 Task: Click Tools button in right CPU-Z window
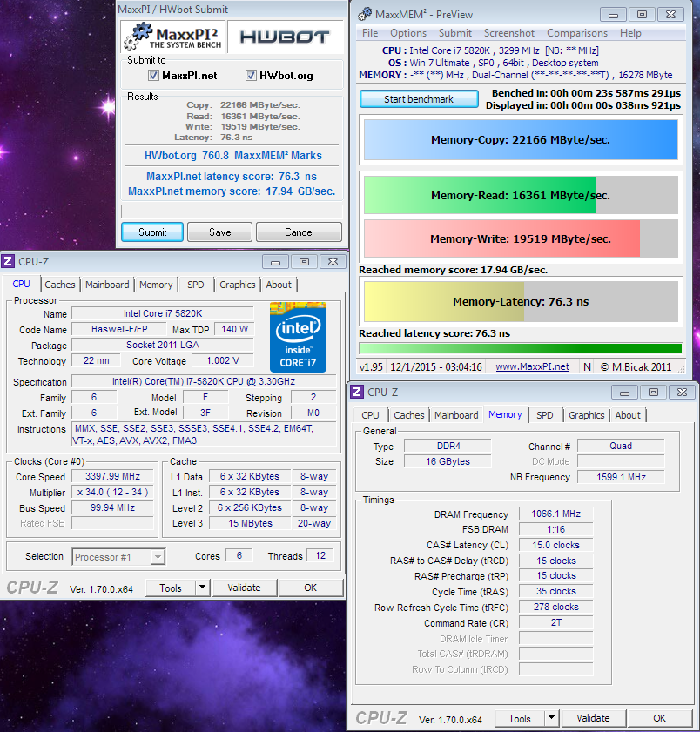pyautogui.click(x=520, y=718)
